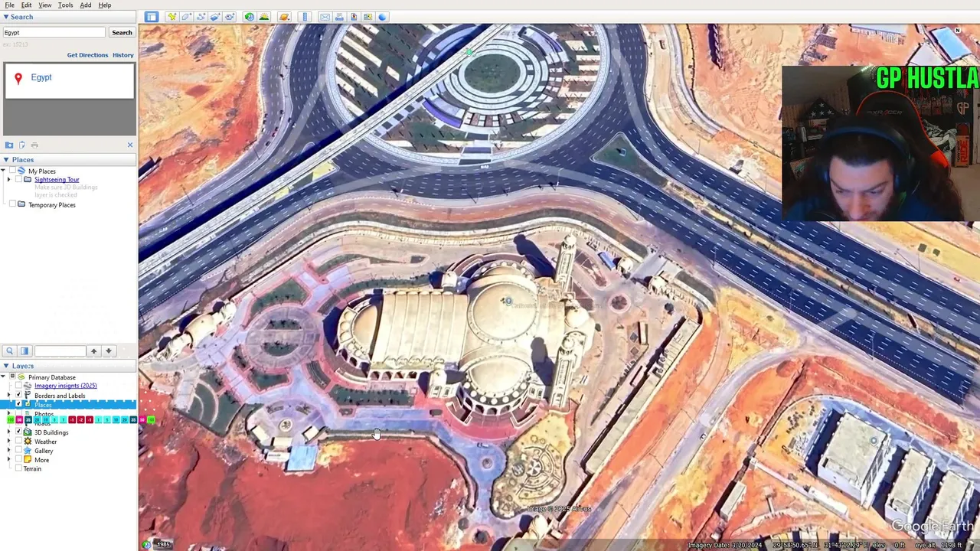
Task: Collapse the Layers panel header
Action: point(68,366)
